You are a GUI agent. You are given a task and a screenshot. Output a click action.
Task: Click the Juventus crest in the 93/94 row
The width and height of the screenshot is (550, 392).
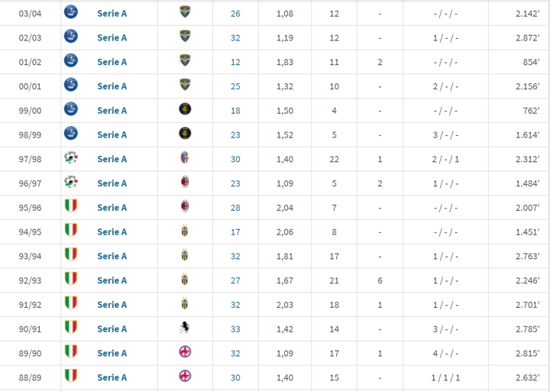tap(185, 255)
